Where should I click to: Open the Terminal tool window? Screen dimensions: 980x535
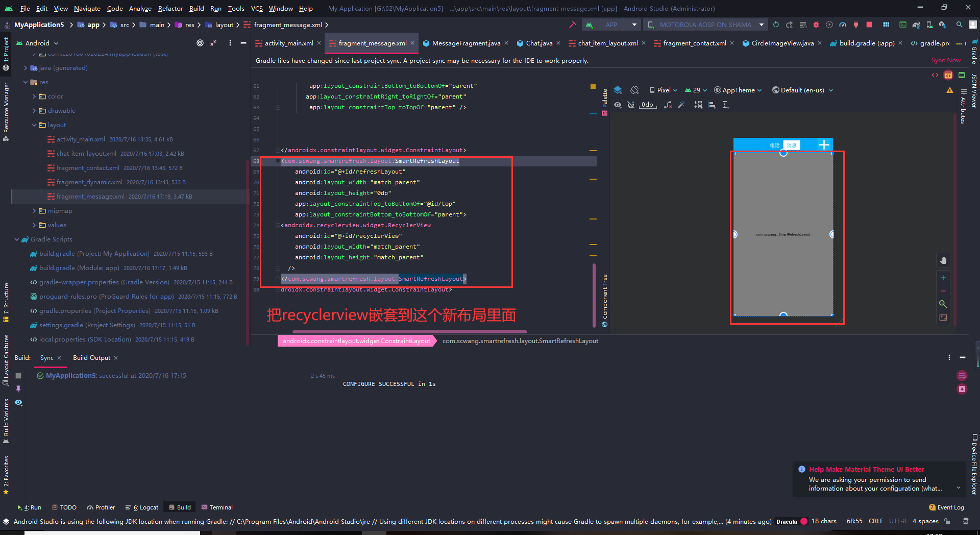click(x=217, y=507)
